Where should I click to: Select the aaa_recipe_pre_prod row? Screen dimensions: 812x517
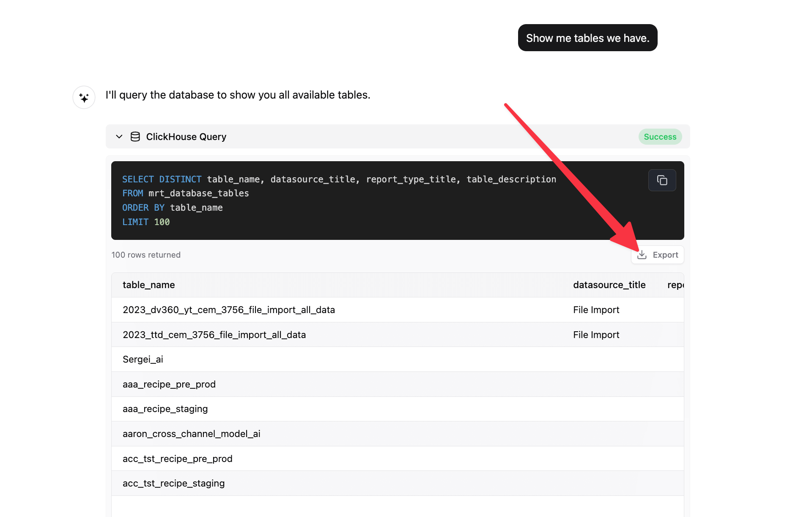point(169,384)
